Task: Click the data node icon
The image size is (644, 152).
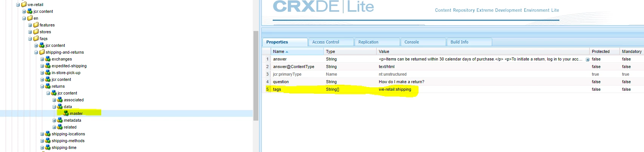Action: tap(60, 107)
